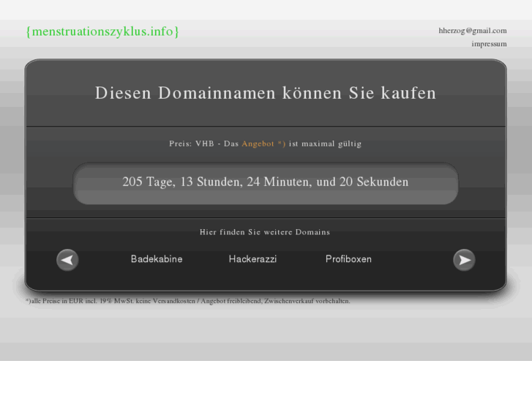Click the orange Angebot *) link

(263, 143)
